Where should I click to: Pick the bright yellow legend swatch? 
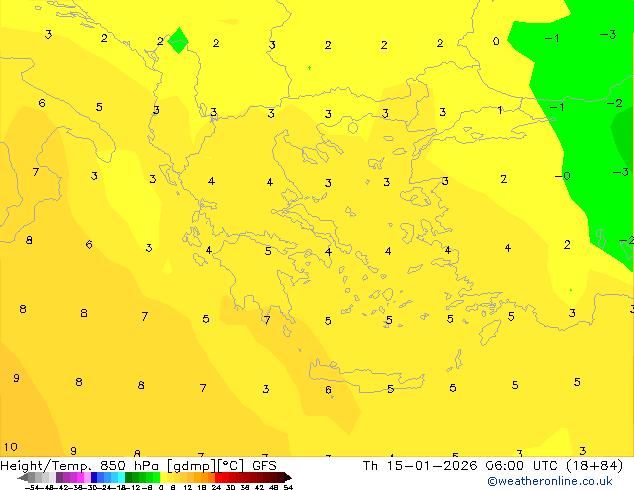coord(163,477)
